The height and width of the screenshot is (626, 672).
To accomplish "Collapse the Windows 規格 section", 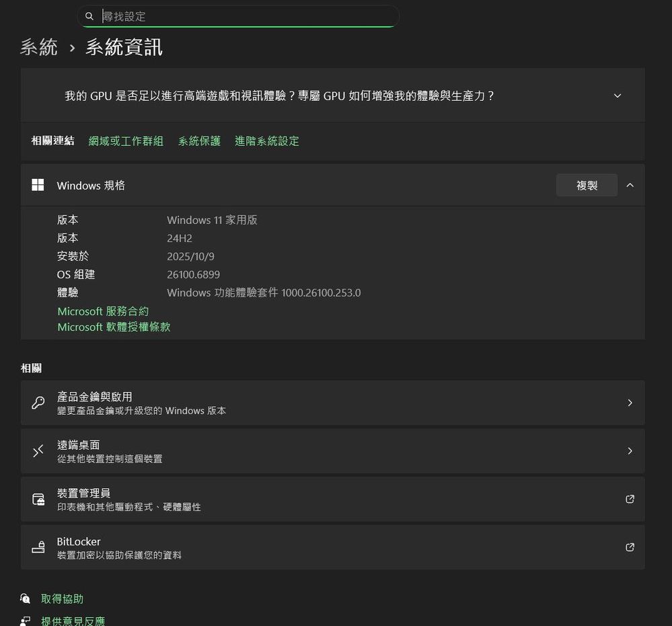I will tap(630, 185).
